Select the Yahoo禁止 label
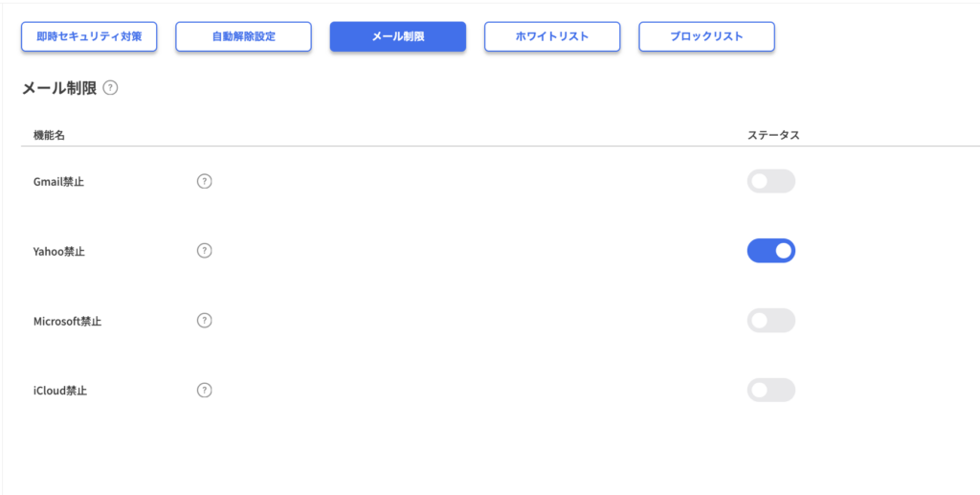The width and height of the screenshot is (980, 495). [58, 252]
